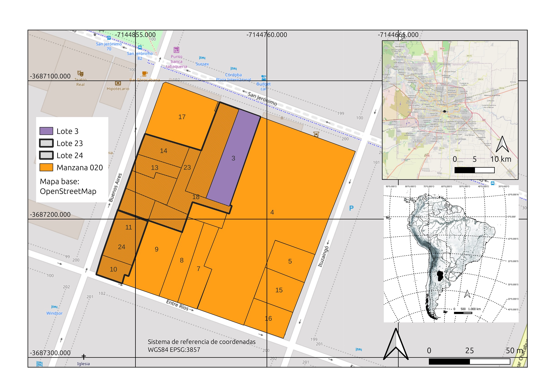Click the hatched Lote 23 legend swatch
The width and height of the screenshot is (554, 392).
coord(46,143)
